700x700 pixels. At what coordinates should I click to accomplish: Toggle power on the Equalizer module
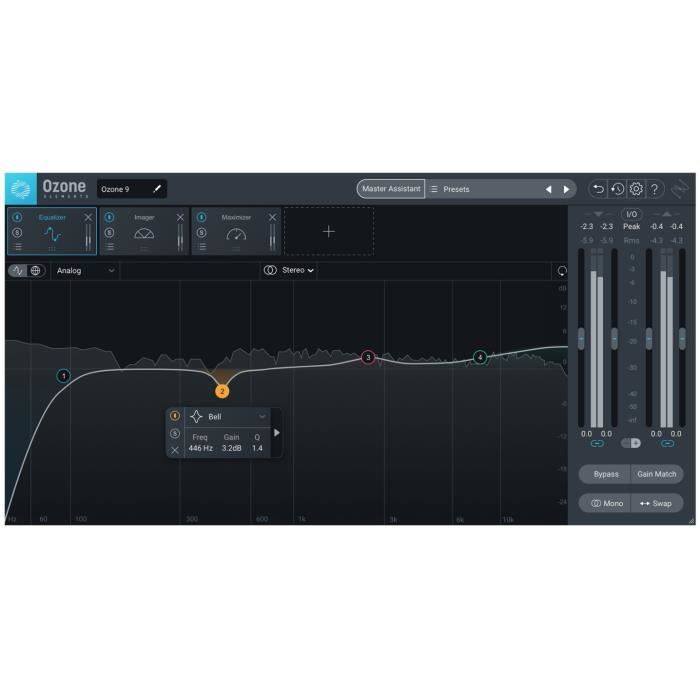(17, 217)
